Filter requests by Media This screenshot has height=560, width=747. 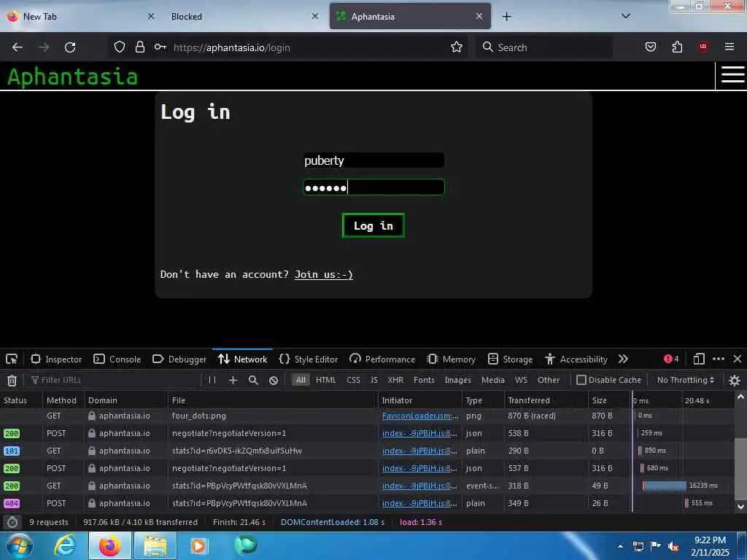click(x=493, y=380)
